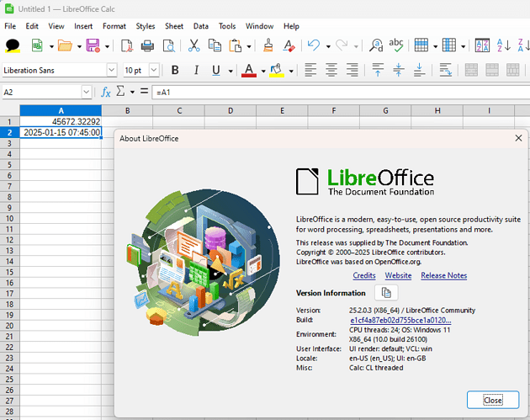Click the formula equals sign icon
Screen dimensions: 530x420
click(145, 91)
